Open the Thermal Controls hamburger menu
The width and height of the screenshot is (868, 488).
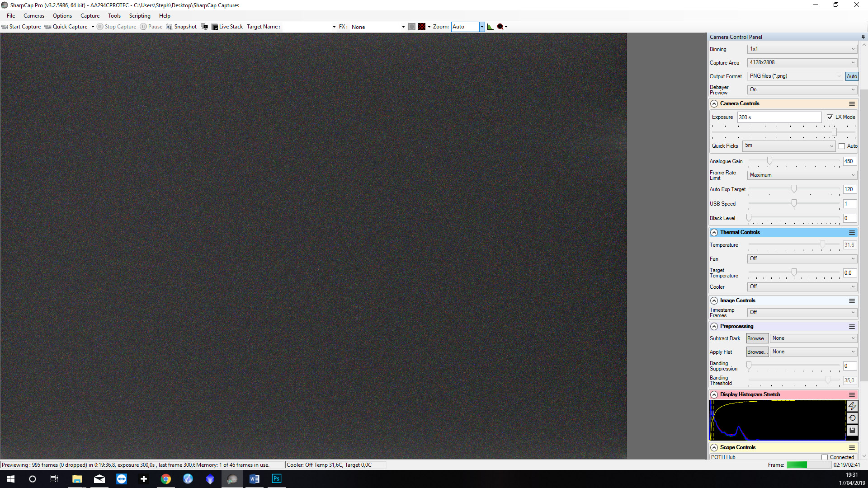(852, 233)
